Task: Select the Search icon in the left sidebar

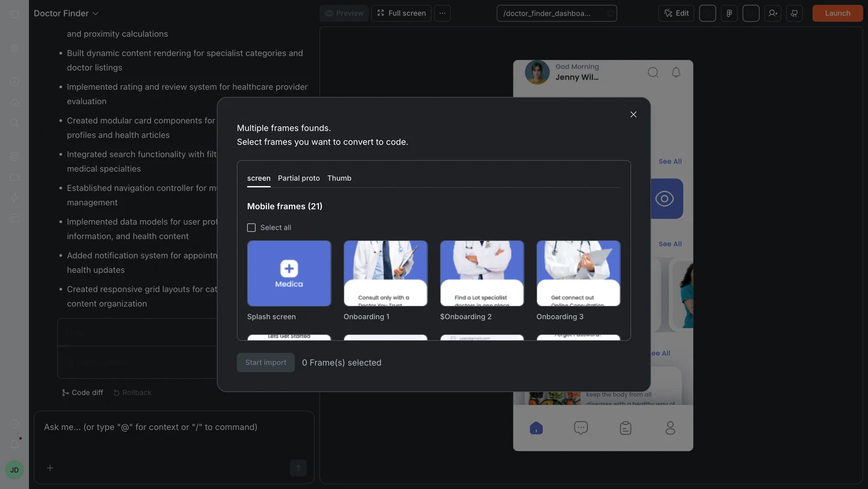Action: pos(14,123)
